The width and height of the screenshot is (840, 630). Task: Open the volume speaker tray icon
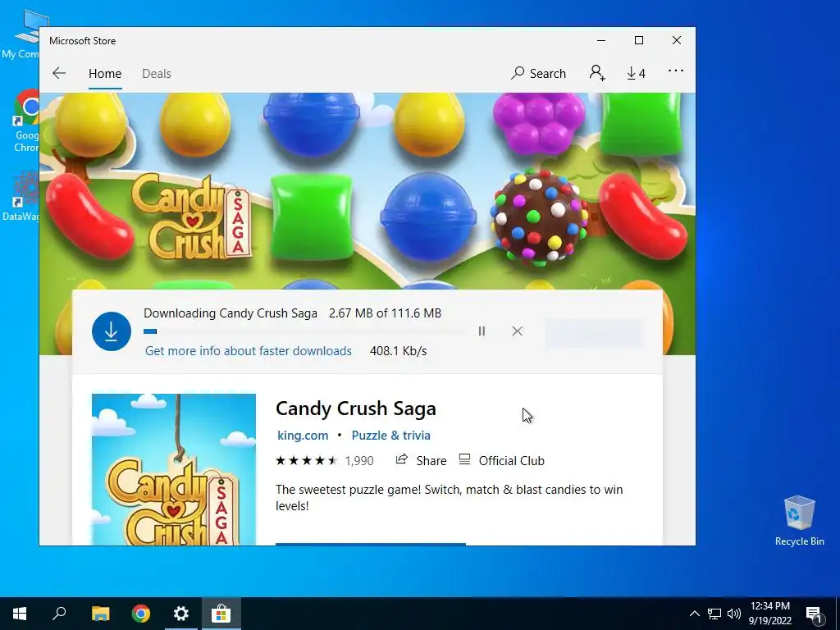tap(734, 614)
